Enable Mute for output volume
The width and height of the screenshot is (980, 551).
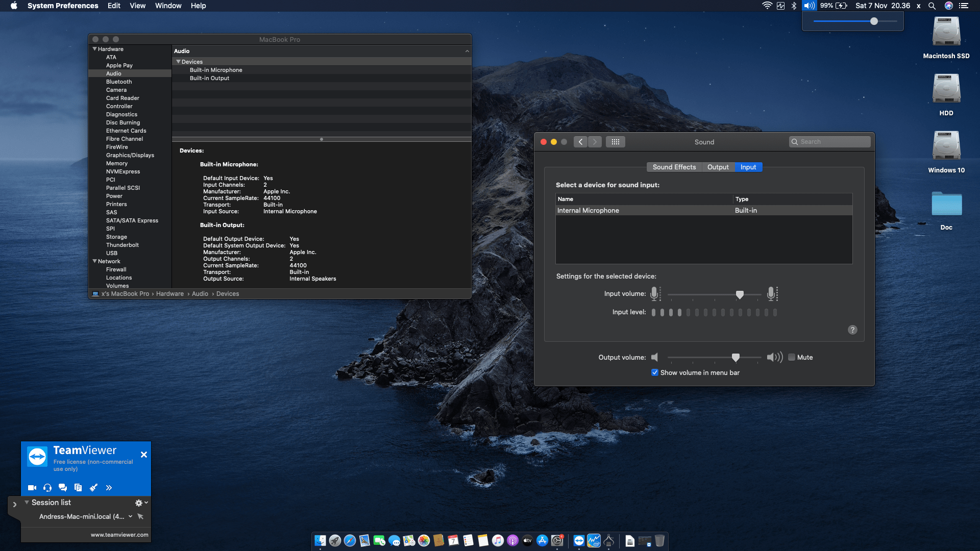(792, 357)
